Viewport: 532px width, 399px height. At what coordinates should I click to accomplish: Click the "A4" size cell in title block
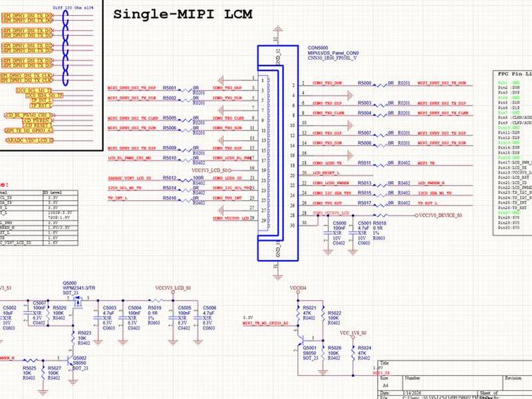click(385, 386)
